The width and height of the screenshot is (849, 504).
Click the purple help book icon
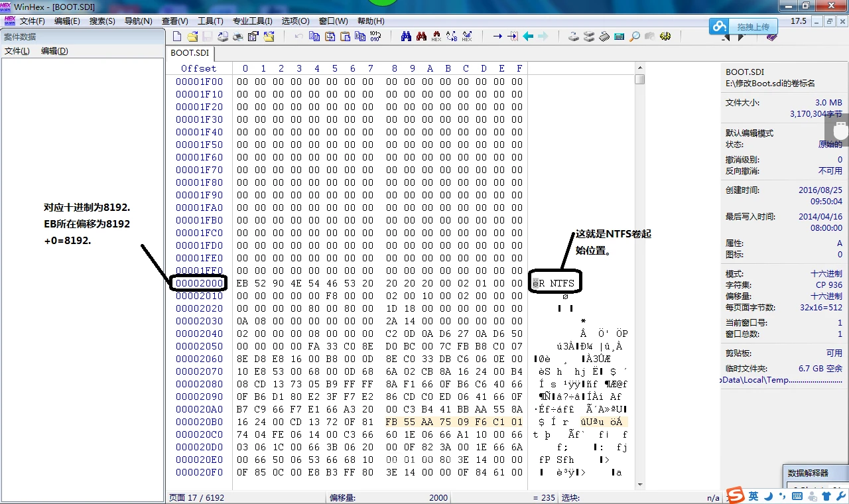coord(771,37)
